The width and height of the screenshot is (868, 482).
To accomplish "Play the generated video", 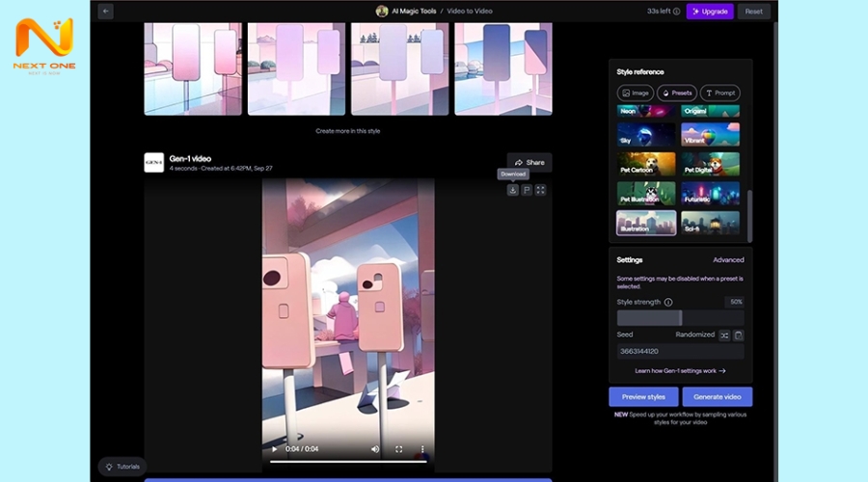I will tap(274, 449).
